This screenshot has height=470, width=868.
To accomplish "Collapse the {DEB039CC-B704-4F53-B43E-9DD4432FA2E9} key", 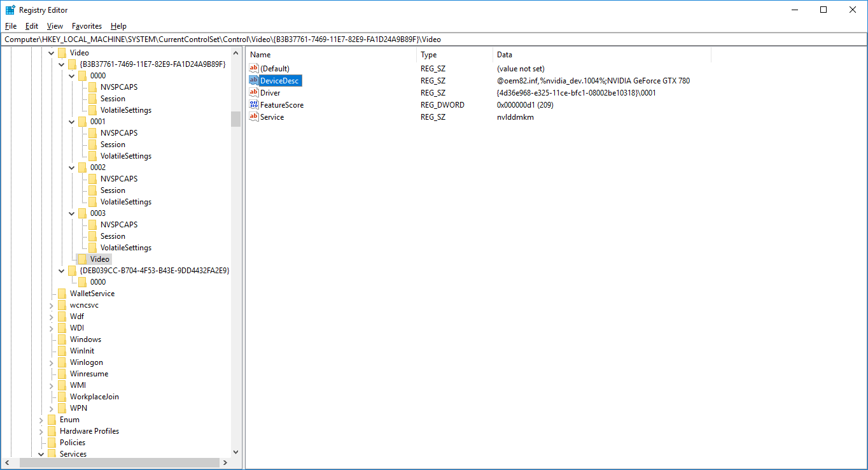I will coord(62,271).
